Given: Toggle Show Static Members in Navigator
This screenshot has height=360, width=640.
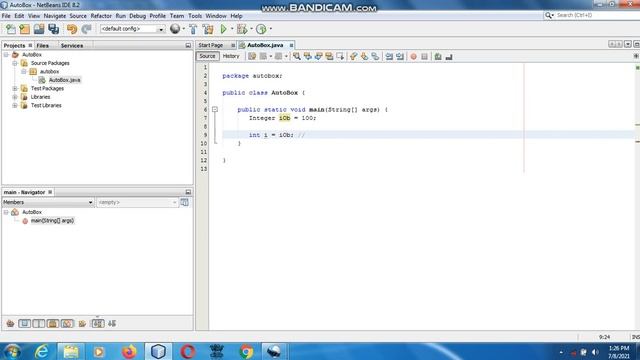Looking at the screenshot, I should point(39,324).
